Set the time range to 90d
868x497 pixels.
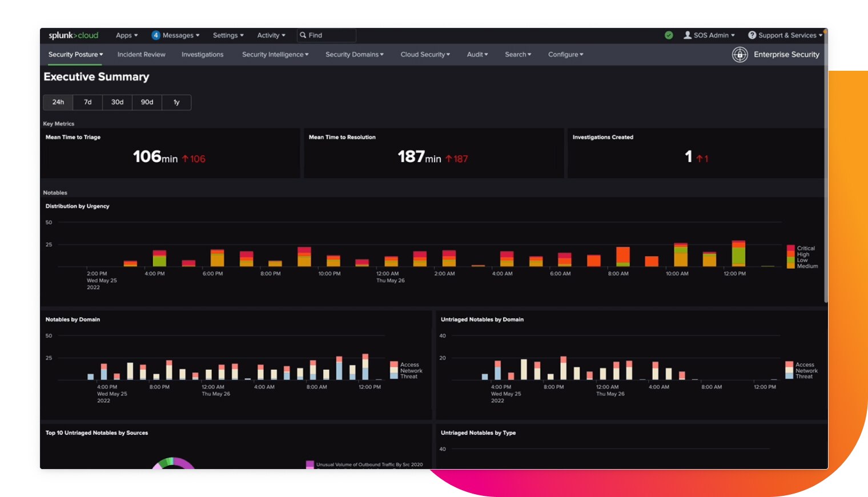147,102
